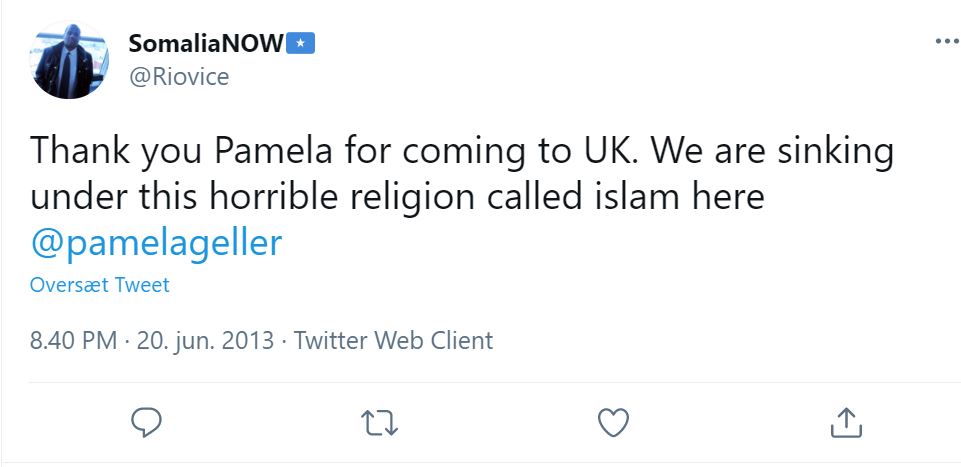This screenshot has width=961, height=467.
Task: Open the share upload-arrow icon
Action: pos(845,421)
